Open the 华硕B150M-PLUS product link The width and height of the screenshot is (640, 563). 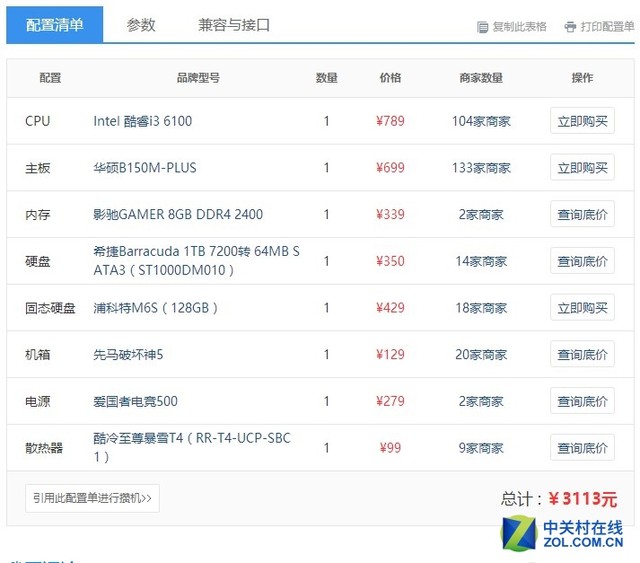(x=144, y=167)
